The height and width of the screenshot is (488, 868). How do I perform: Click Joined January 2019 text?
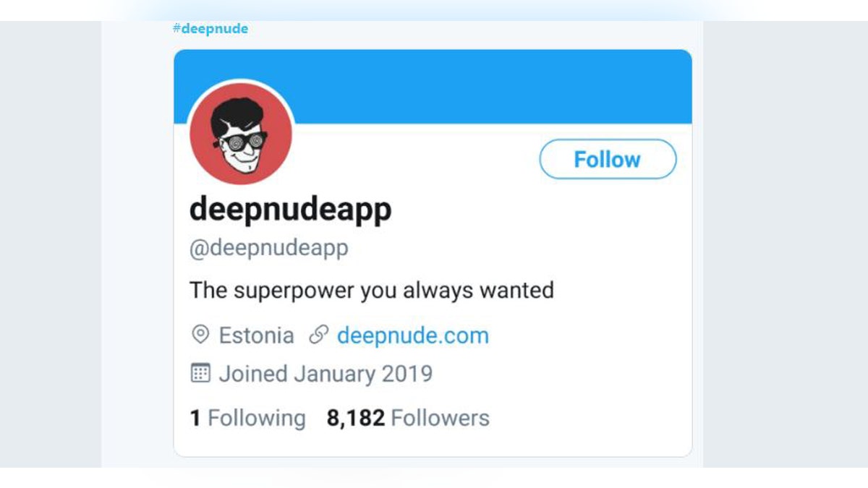(325, 373)
